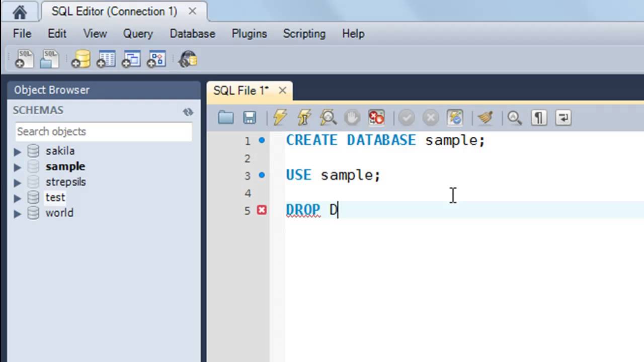Open a script file in editor

[x=226, y=118]
